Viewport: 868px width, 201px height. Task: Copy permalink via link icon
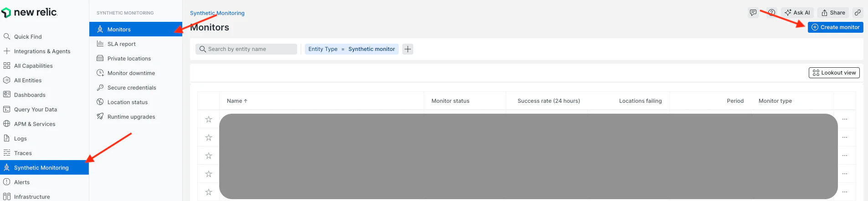click(858, 13)
